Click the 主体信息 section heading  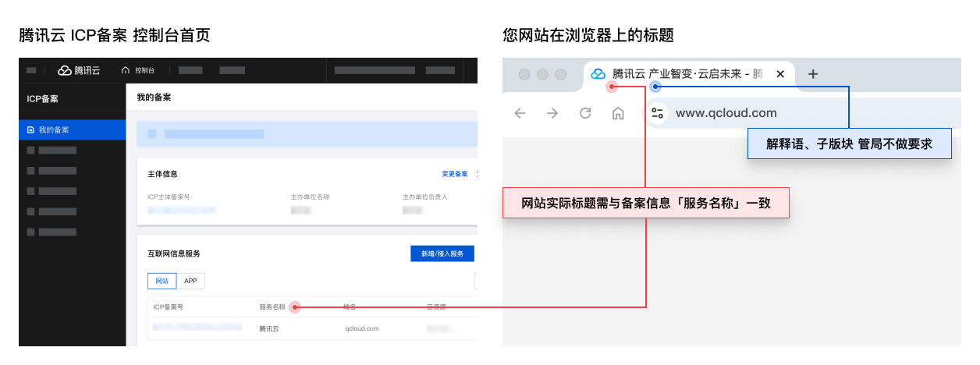(162, 174)
